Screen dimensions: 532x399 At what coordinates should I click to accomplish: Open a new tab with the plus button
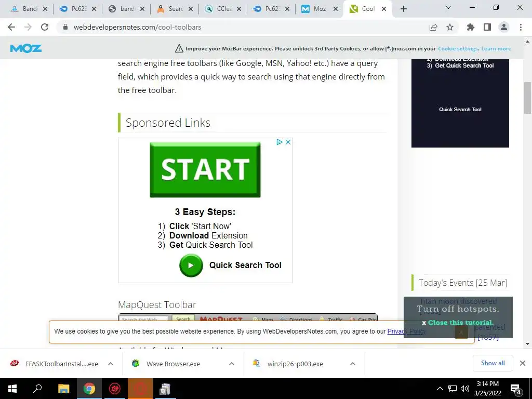pos(403,9)
